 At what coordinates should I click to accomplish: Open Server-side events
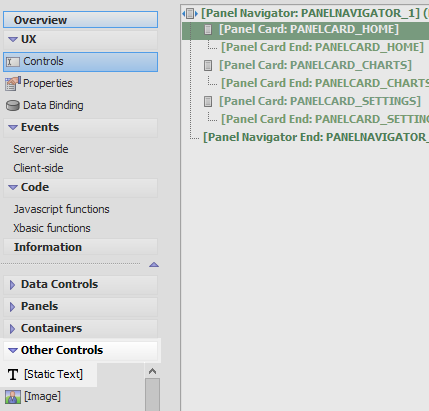tap(41, 149)
